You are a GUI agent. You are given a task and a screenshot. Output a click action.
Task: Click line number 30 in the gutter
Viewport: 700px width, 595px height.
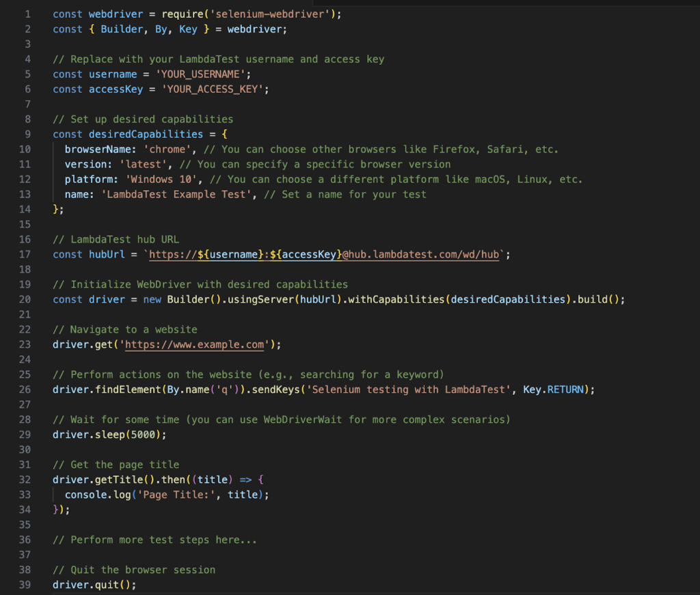[25, 449]
